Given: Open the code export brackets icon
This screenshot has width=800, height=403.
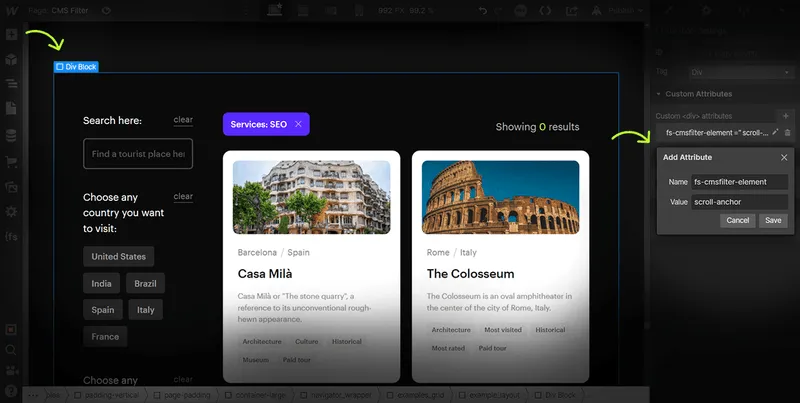Looking at the screenshot, I should (x=545, y=10).
